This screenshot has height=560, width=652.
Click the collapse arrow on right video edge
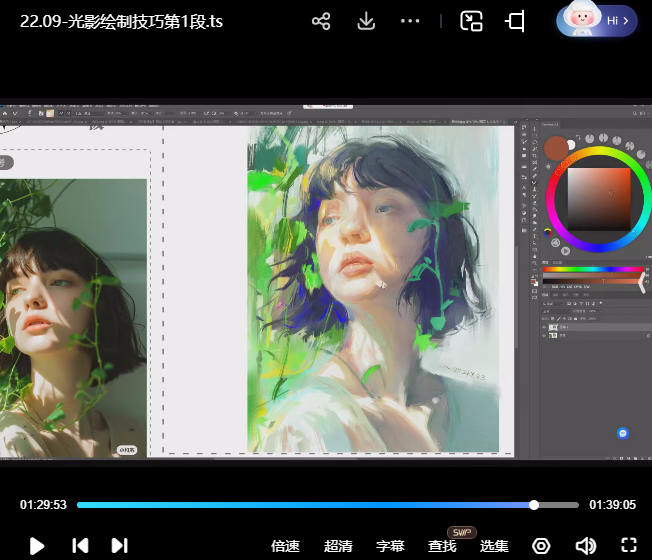642,284
